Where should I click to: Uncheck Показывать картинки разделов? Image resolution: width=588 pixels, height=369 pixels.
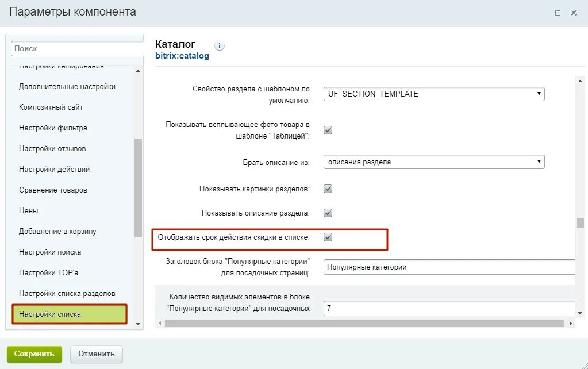click(328, 189)
